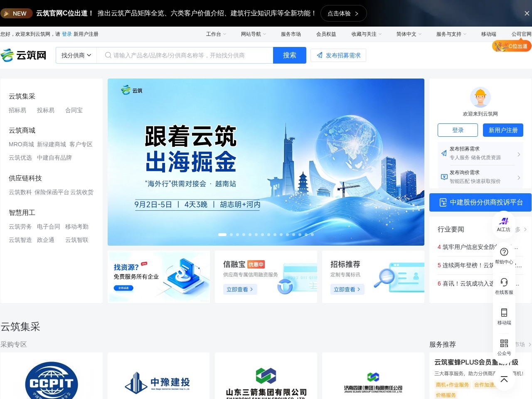Open 新绿建商城 in the sidebar
The image size is (532, 399).
[x=52, y=144]
